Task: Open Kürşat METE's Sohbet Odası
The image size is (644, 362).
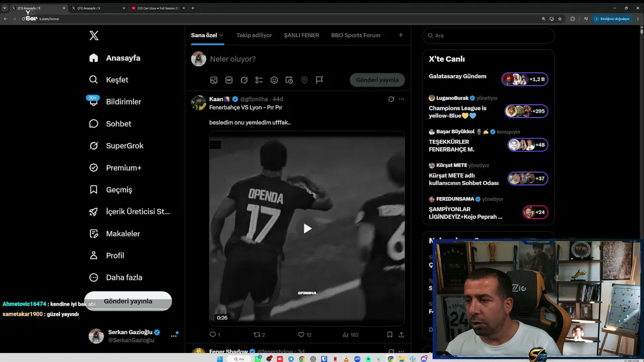Action: click(528, 178)
